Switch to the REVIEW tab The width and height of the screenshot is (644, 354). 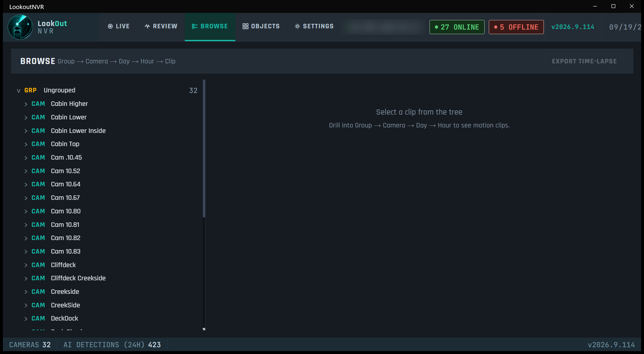161,26
